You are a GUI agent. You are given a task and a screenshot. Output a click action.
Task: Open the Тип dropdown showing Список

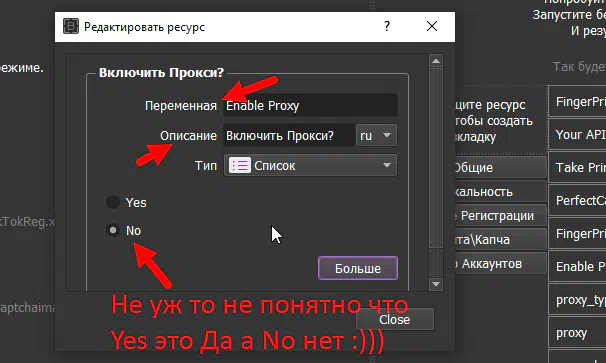pos(310,165)
